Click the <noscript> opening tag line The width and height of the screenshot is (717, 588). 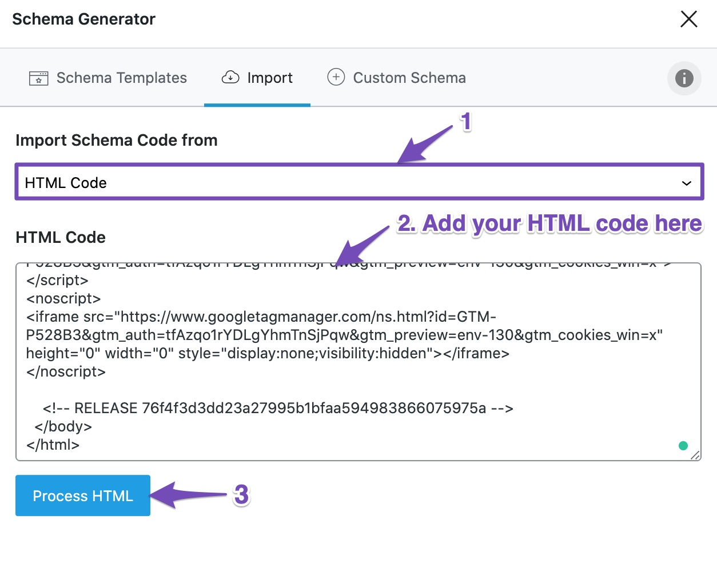63,298
